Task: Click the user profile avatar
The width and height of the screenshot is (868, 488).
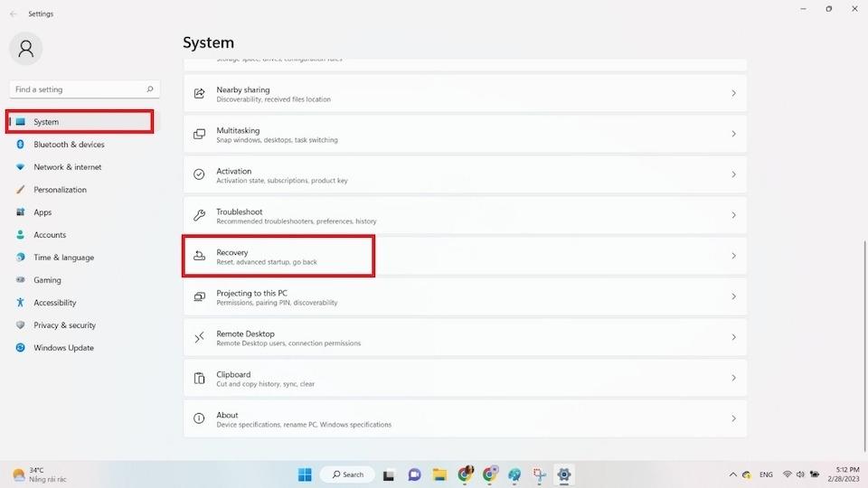Action: click(25, 49)
